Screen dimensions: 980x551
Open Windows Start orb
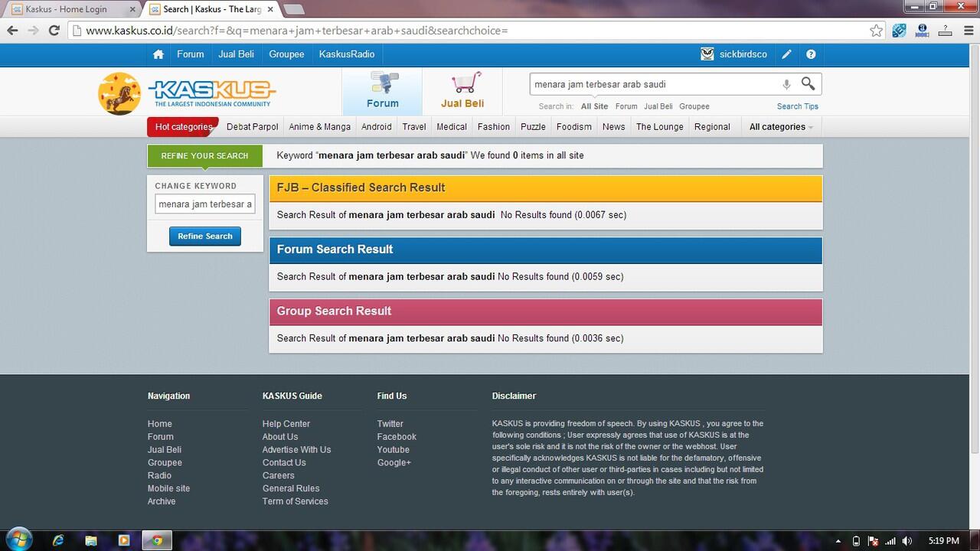tap(18, 540)
